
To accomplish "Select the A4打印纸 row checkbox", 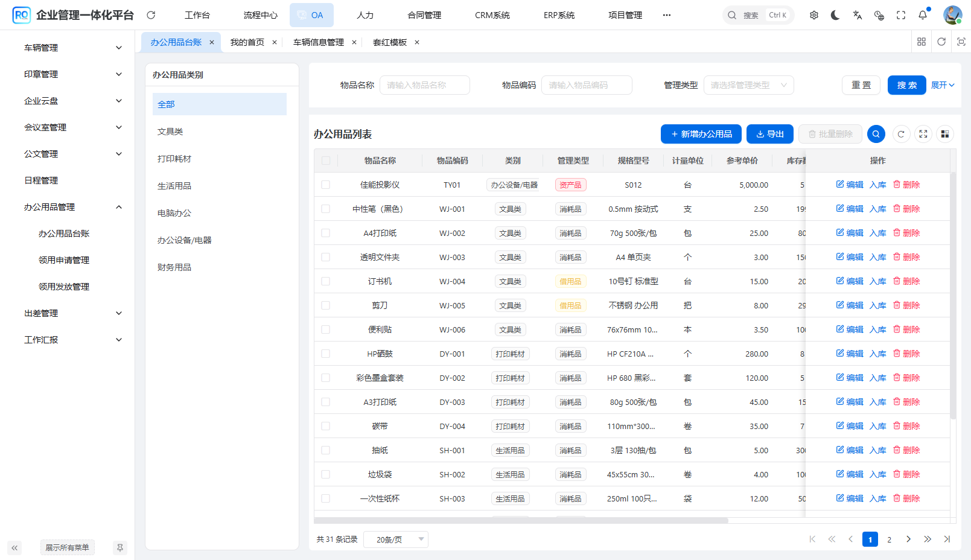I will (x=326, y=233).
